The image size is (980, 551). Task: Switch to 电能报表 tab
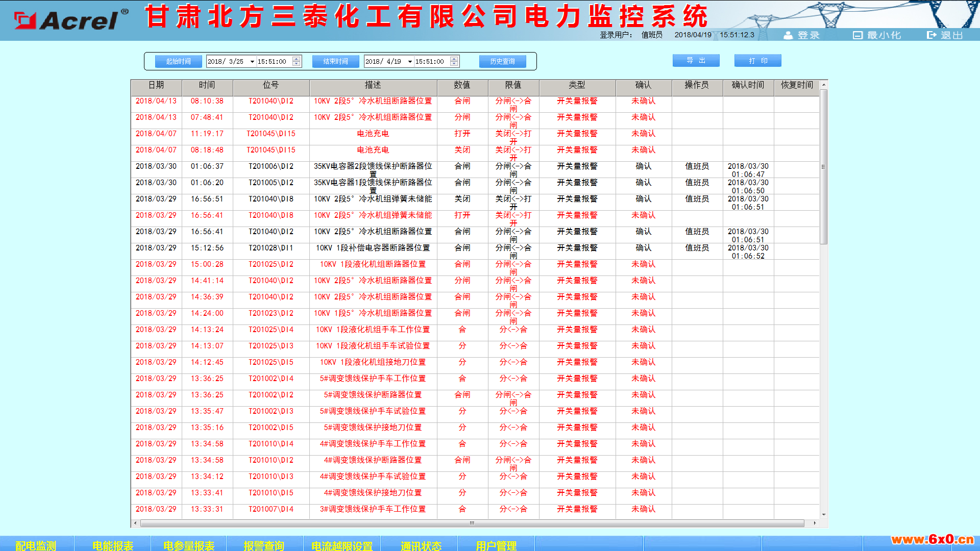tap(113, 545)
